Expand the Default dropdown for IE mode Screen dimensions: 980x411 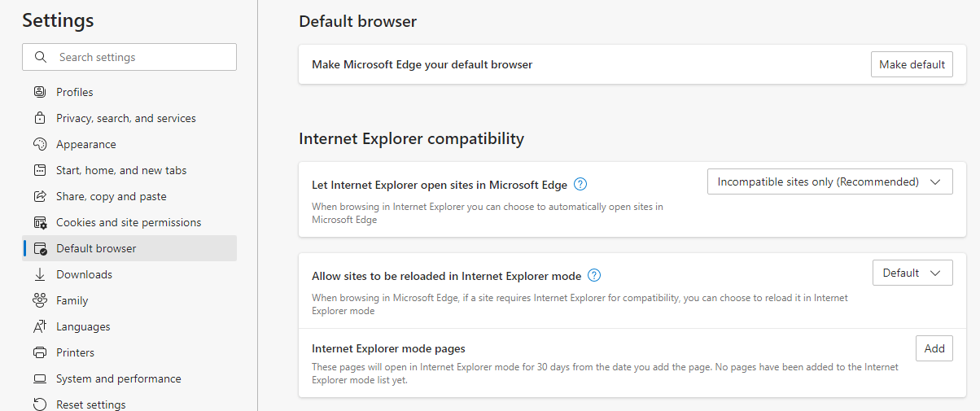tap(912, 273)
